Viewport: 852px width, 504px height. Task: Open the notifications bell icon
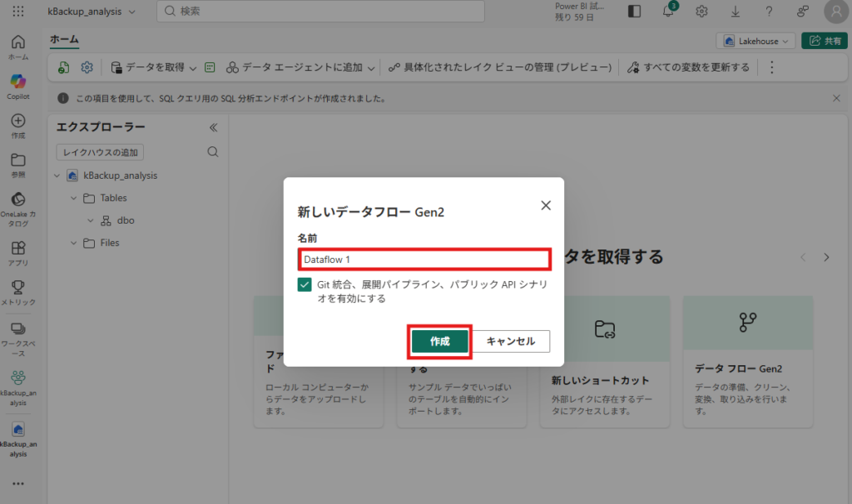pos(668,12)
